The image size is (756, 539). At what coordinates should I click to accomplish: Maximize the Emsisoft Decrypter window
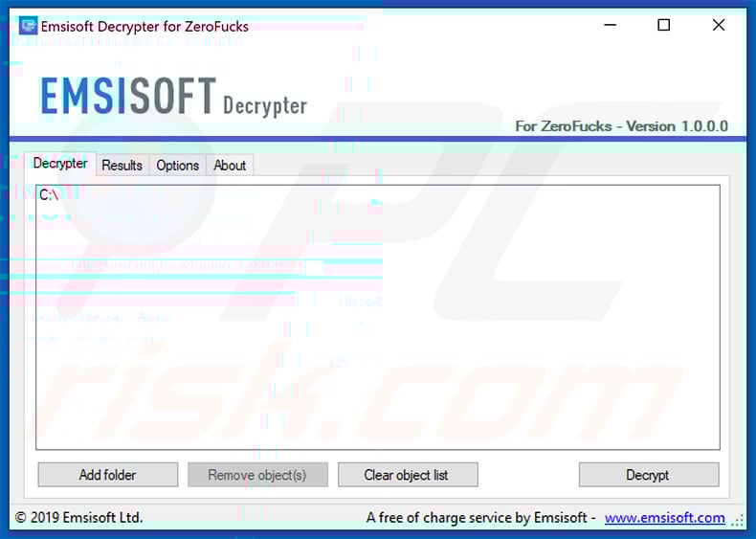[664, 25]
